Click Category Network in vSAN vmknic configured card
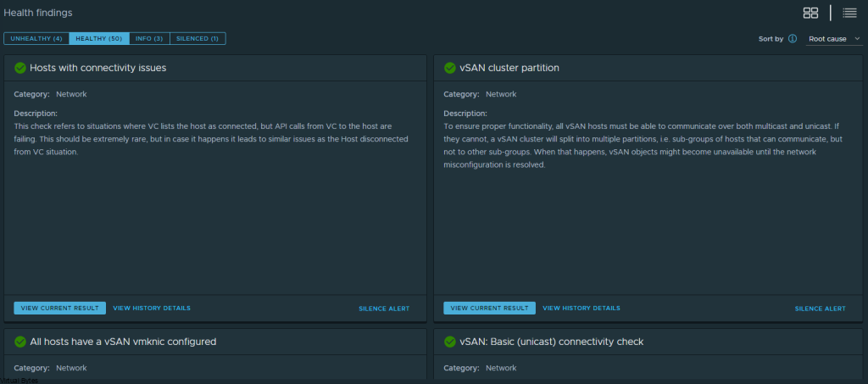 [50, 368]
